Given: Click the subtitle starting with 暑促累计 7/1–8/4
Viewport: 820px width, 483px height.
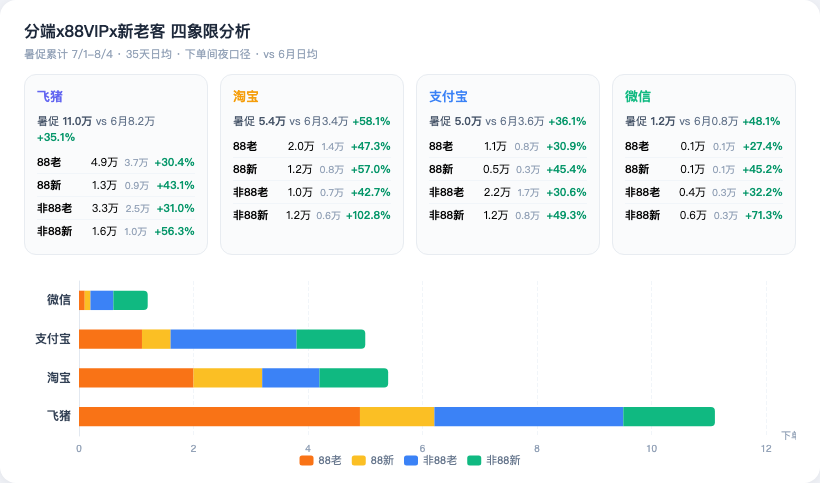Looking at the screenshot, I should point(170,54).
